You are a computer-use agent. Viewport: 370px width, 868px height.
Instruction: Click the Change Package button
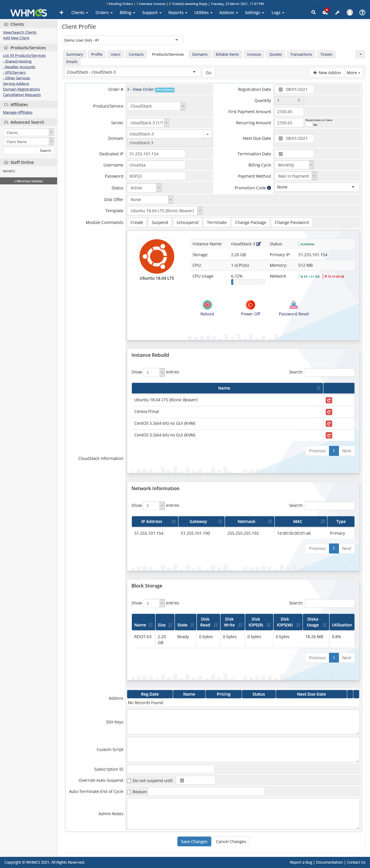(250, 222)
